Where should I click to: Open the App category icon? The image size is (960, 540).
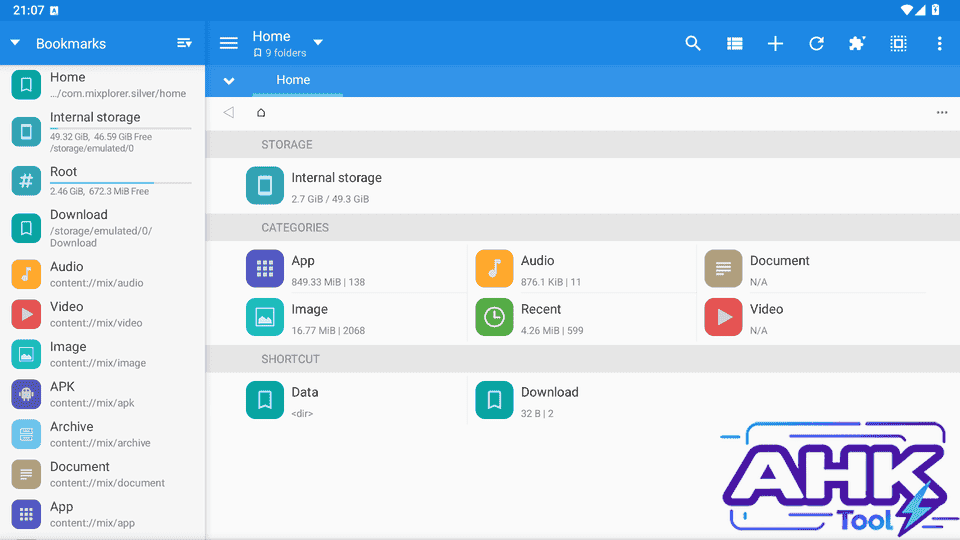tap(264, 268)
